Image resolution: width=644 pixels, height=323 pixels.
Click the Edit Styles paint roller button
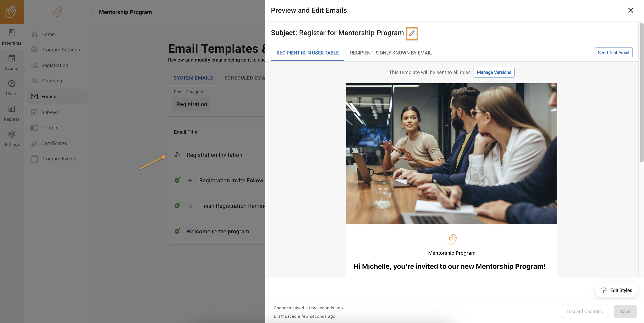(x=616, y=290)
